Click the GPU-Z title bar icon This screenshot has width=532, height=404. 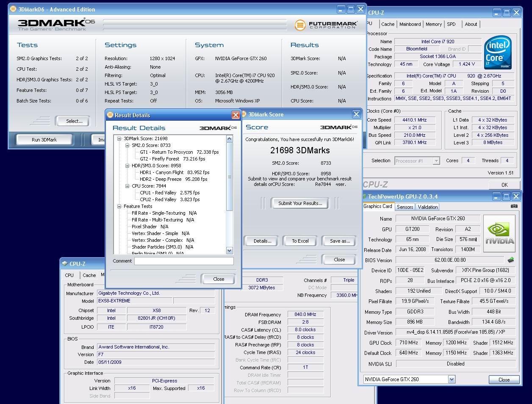[364, 196]
